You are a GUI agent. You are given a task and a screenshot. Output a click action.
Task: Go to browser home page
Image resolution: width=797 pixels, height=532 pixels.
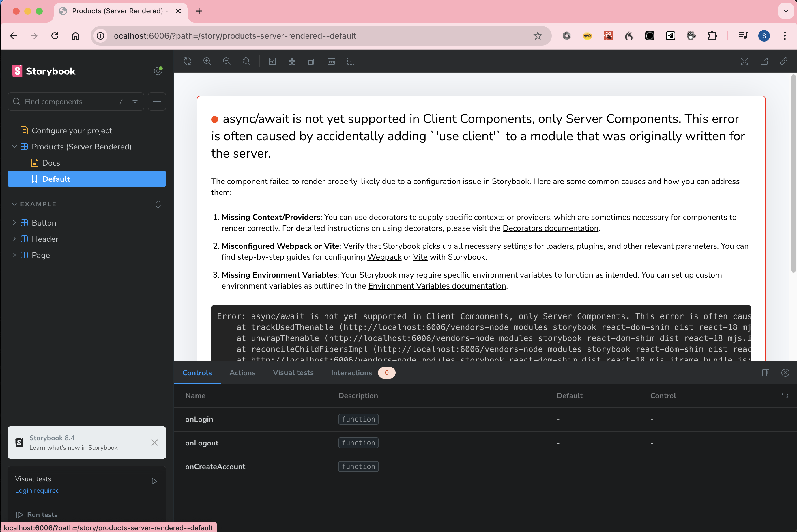point(75,35)
